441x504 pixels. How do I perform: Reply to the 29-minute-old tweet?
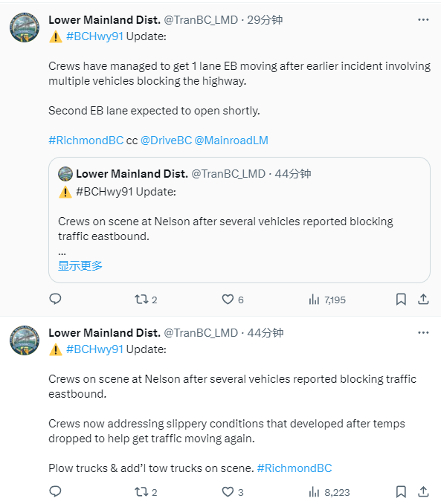pyautogui.click(x=55, y=300)
